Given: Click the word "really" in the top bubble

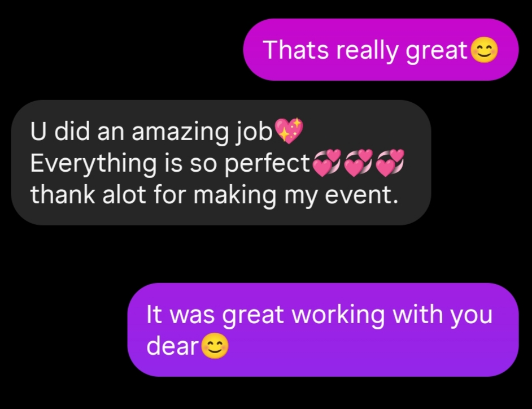Looking at the screenshot, I should 367,51.
